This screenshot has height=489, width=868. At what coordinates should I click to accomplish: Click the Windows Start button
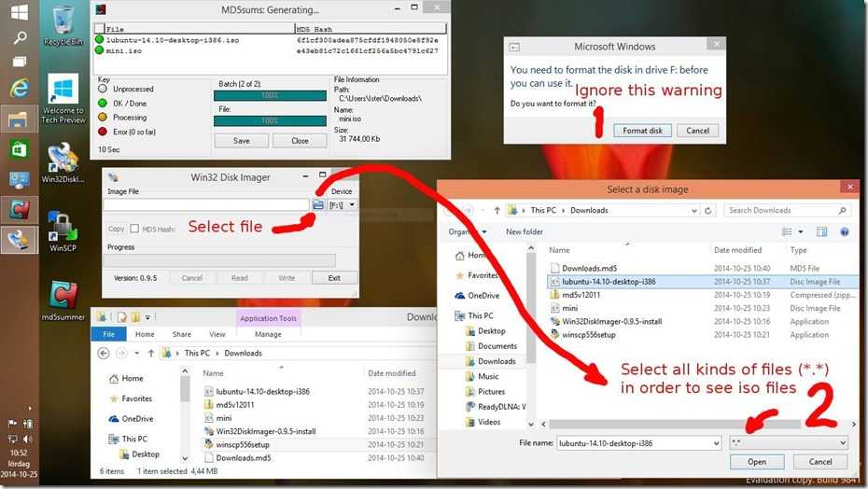click(20, 11)
